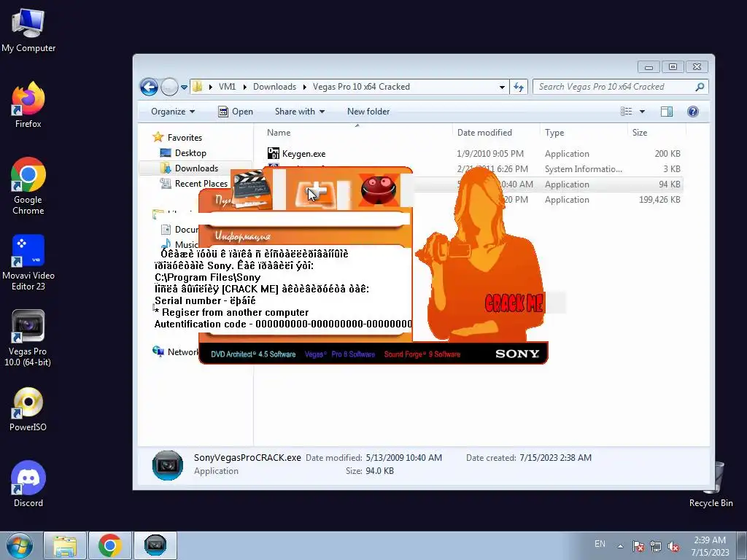Click the Vegas crack app taskbar button
Viewport: 747px width, 560px height.
tap(155, 545)
